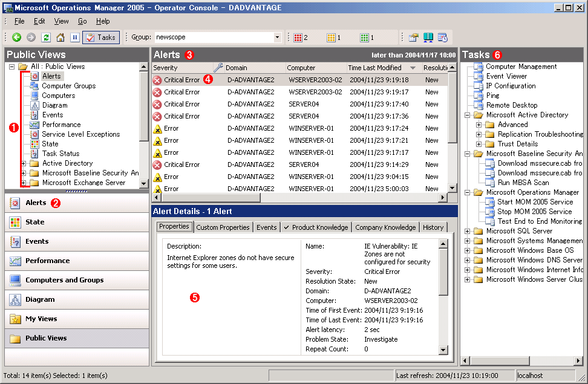This screenshot has height=384, width=588.
Task: Click the yellow warning counter icon
Action: coord(331,37)
